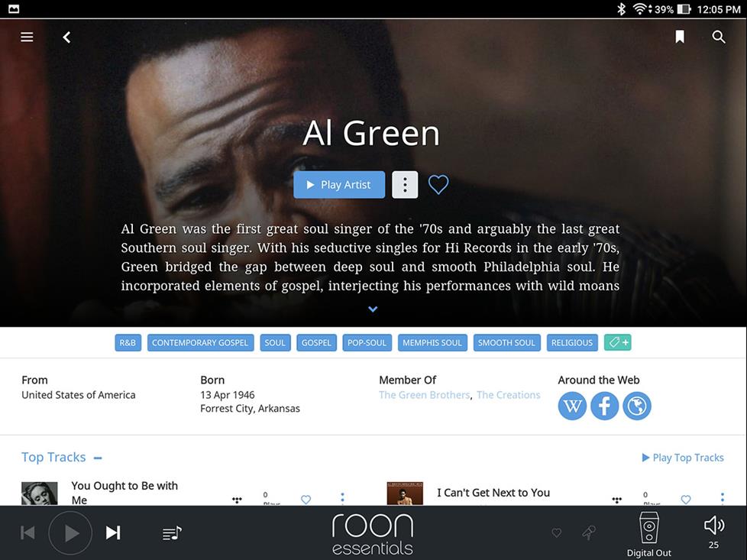Skip to the next track
Screen dimensions: 747x560
click(113, 532)
